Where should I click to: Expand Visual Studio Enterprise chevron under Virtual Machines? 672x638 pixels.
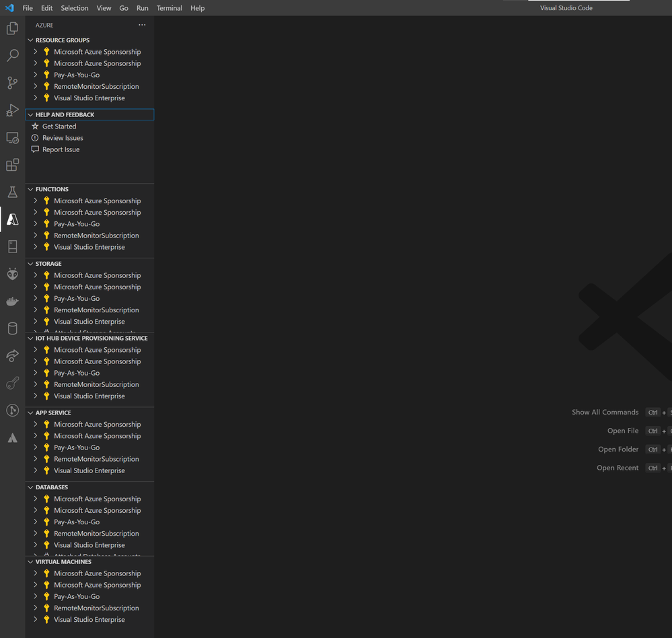[36, 620]
